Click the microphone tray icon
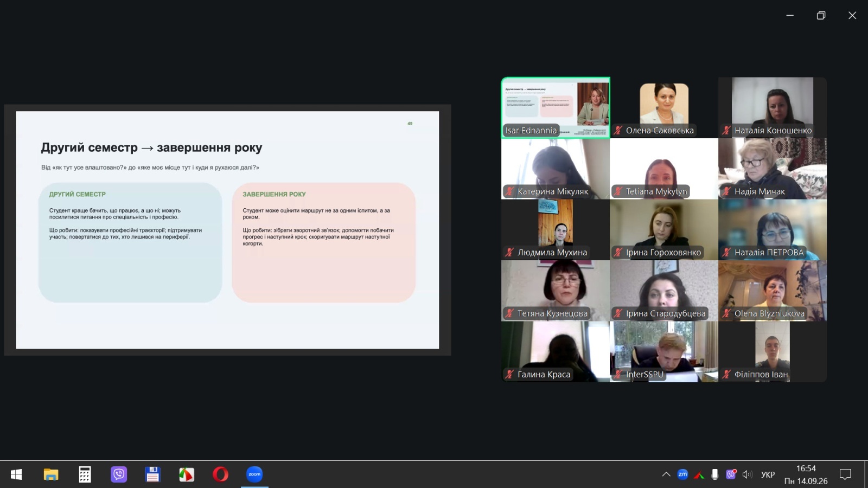Viewport: 868px width, 488px height. point(715,474)
